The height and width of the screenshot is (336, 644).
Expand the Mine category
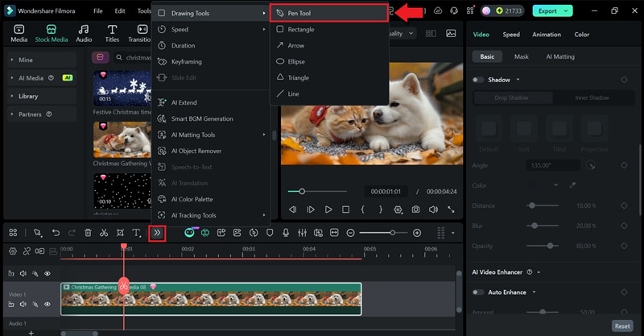(x=42, y=60)
